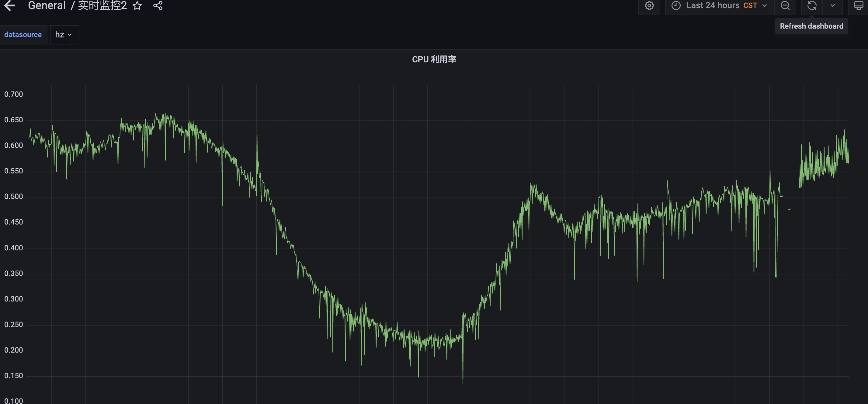Refresh the dashboard with circular arrows icon
868x404 pixels.
[812, 5]
